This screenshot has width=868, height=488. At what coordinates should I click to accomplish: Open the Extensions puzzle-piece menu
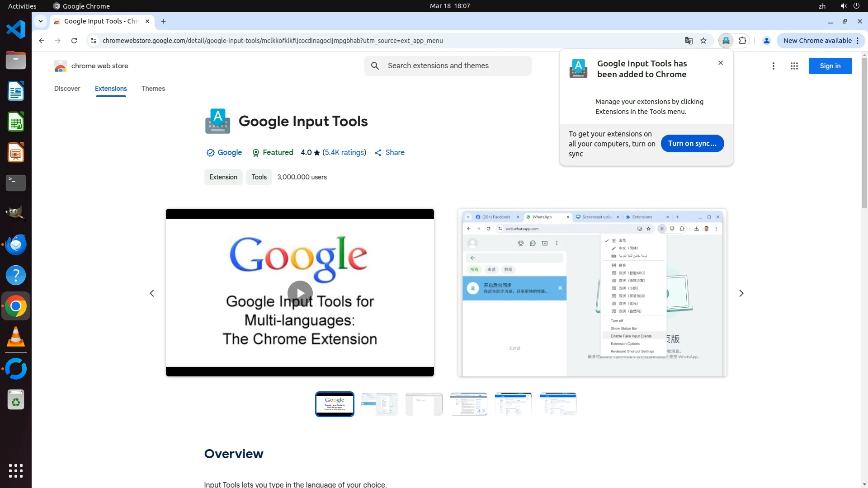[x=742, y=41]
